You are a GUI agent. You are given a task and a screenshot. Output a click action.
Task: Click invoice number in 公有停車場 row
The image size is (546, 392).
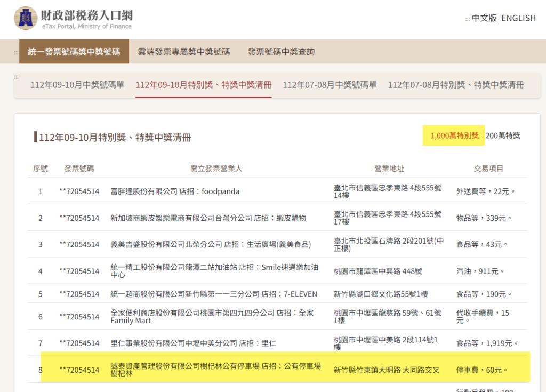pos(79,370)
